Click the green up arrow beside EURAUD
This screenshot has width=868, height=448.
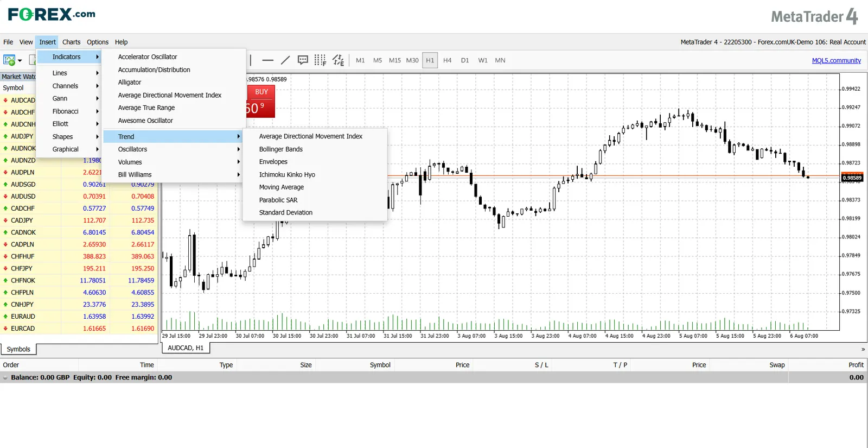(5, 317)
